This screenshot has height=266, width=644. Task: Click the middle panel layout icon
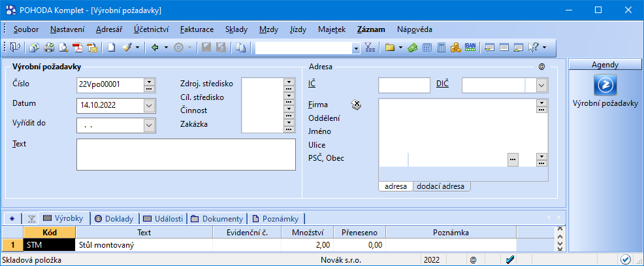(x=504, y=48)
